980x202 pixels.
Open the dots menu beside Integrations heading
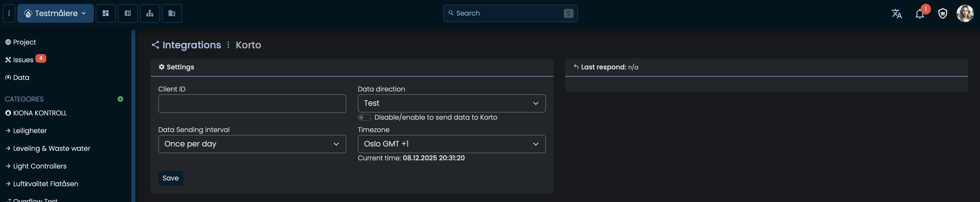228,45
